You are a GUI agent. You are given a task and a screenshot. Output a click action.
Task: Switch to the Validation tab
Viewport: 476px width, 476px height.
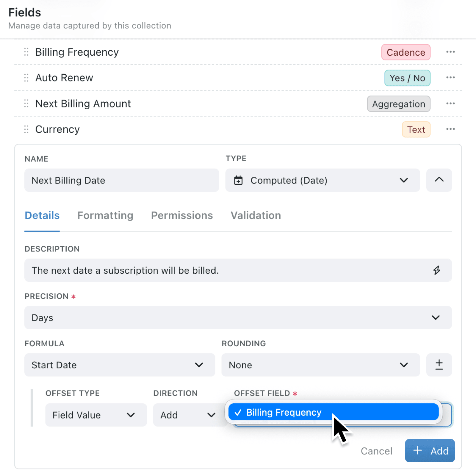256,215
